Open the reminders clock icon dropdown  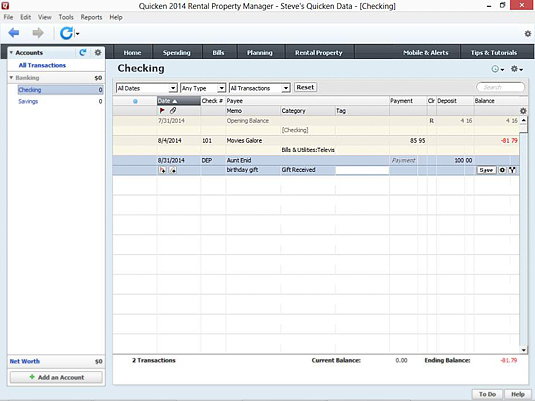[497, 69]
